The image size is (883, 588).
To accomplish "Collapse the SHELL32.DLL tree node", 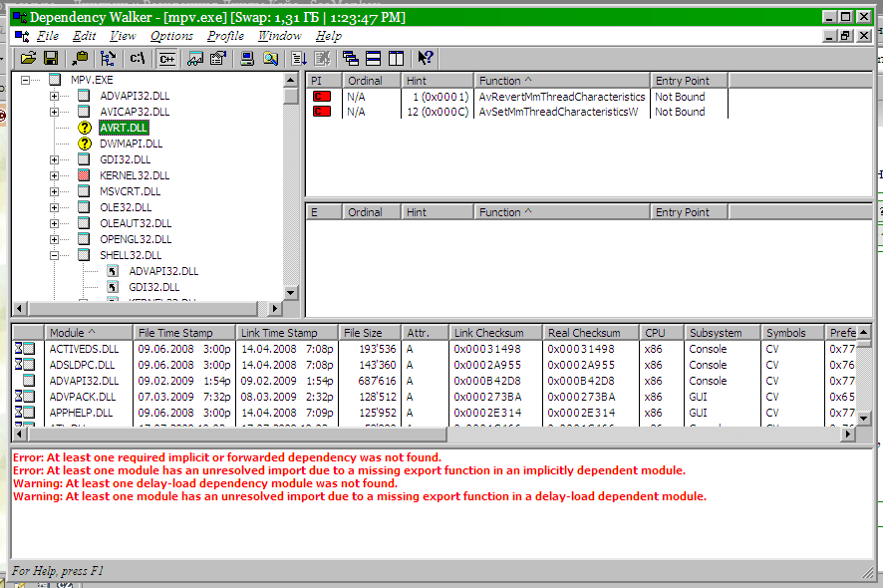I will tap(55, 255).
